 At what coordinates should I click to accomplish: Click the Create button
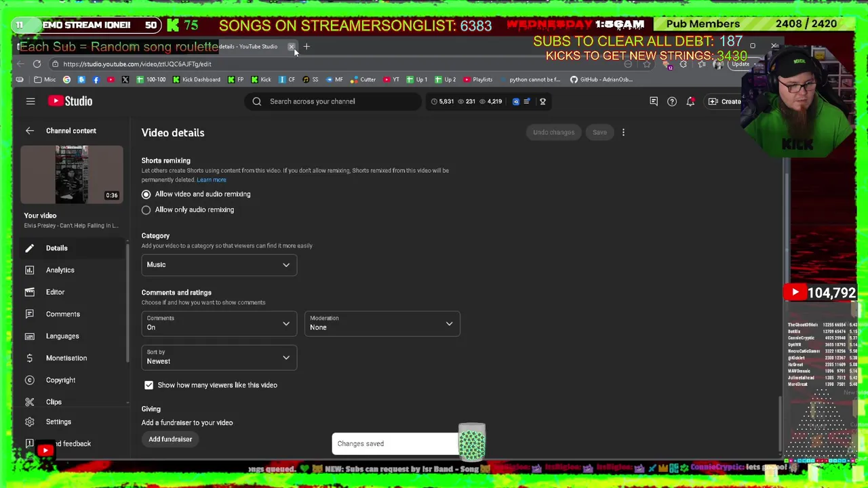[724, 101]
